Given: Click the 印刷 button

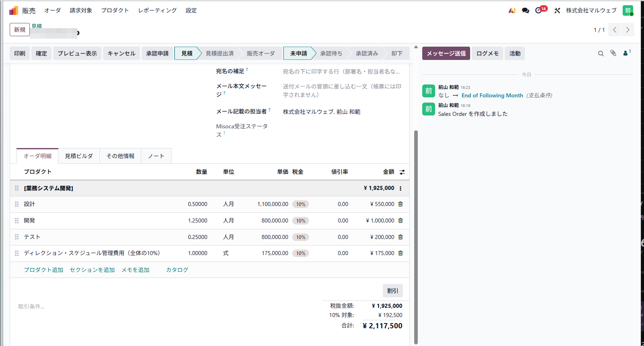Looking at the screenshot, I should point(20,54).
